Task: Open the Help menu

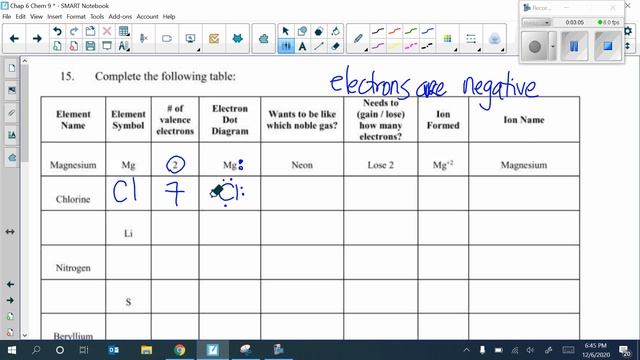Action: click(x=169, y=17)
